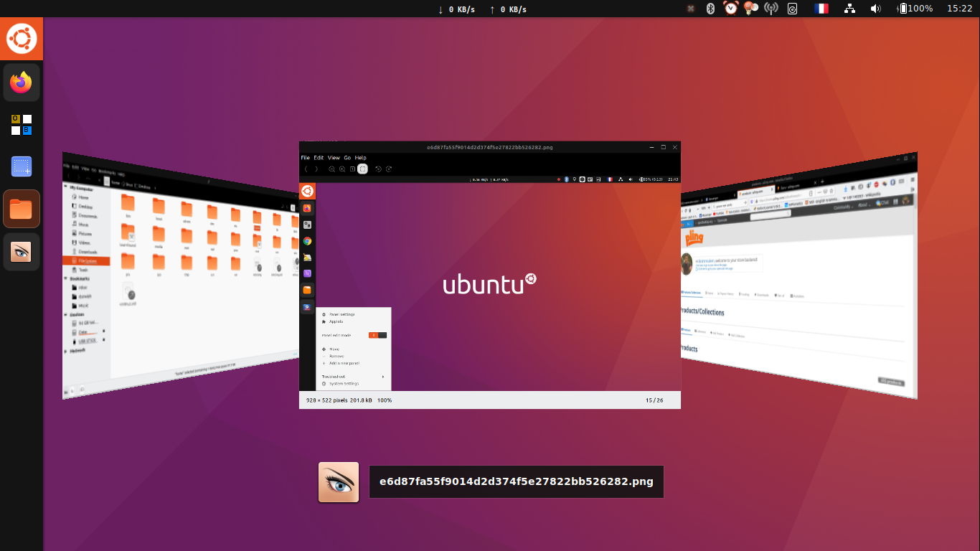
Task: Click the eye image viewer dock icon
Action: [22, 252]
